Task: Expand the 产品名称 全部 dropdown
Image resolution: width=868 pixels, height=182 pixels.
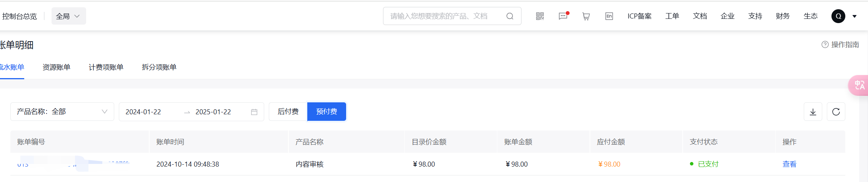Action: click(x=62, y=112)
